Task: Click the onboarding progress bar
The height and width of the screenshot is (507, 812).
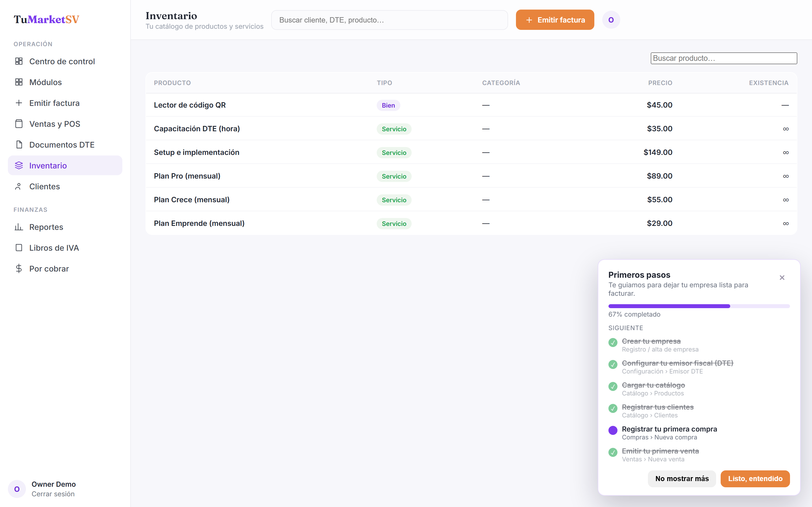Action: pos(699,306)
